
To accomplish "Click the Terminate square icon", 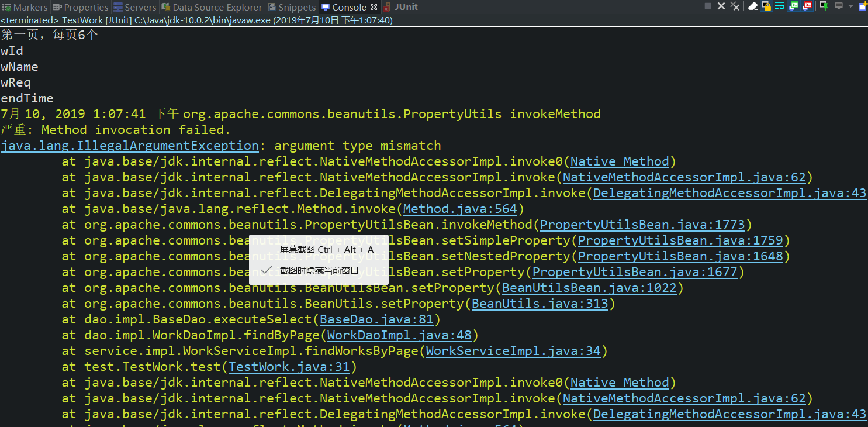I will 708,6.
